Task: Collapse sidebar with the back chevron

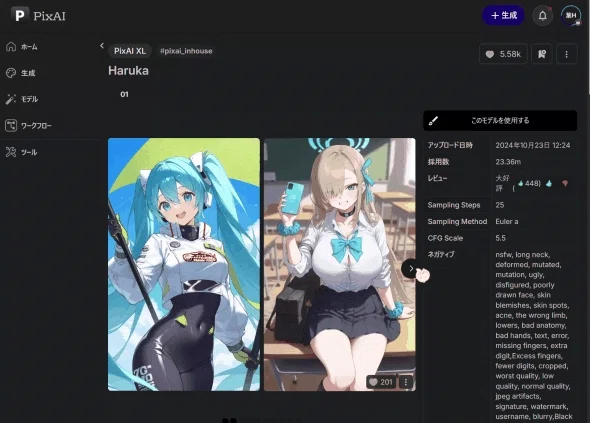Action: click(x=102, y=46)
